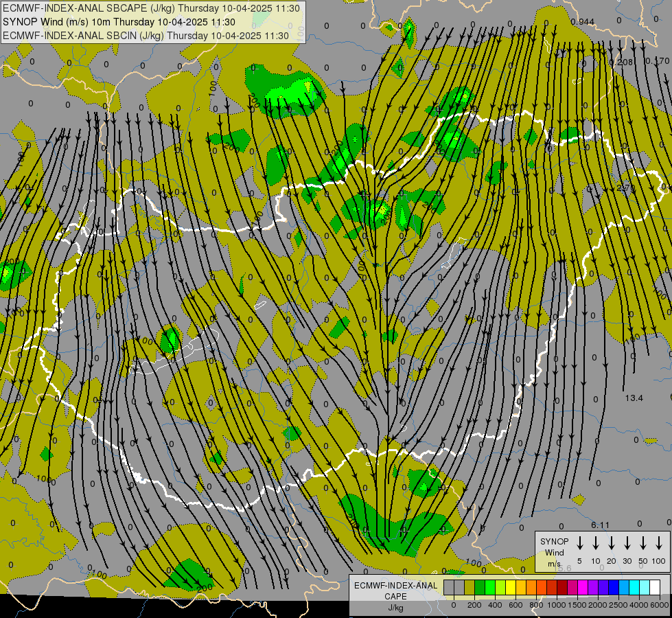The width and height of the screenshot is (672, 618).
Task: Click the wind legend arrow above 50
Action: tap(643, 543)
